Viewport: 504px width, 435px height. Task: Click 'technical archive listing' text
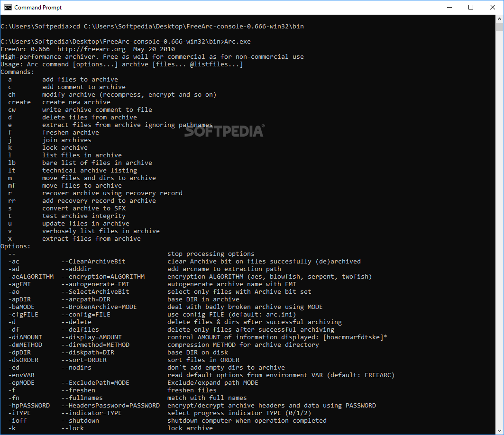pos(89,170)
